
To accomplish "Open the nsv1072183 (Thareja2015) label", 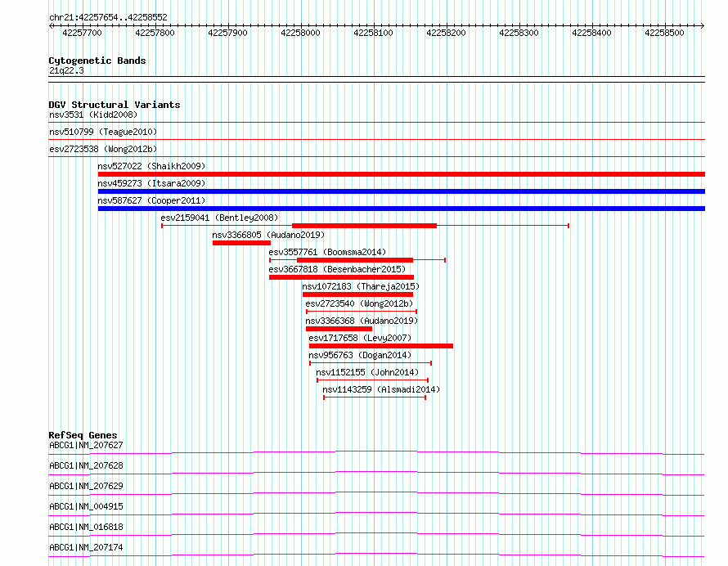I will click(361, 286).
